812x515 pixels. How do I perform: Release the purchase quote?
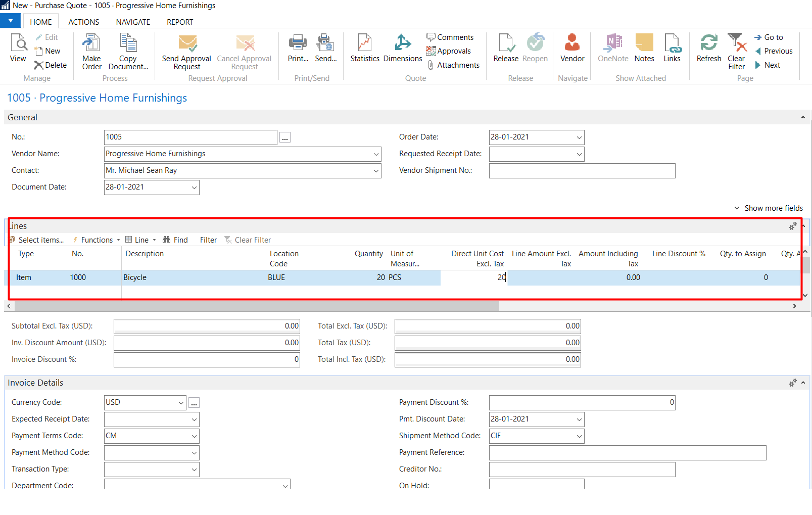[506, 48]
